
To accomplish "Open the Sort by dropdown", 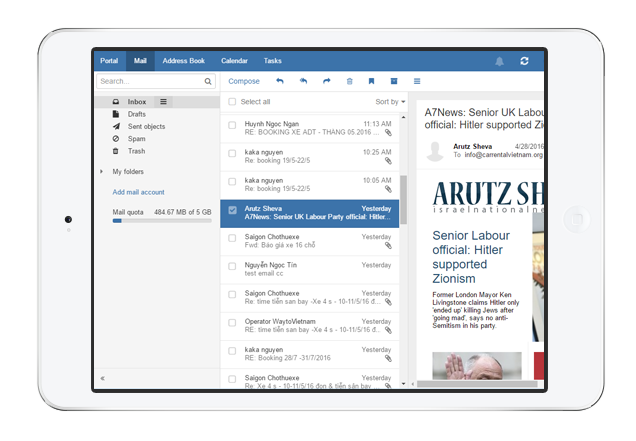I will (x=390, y=102).
